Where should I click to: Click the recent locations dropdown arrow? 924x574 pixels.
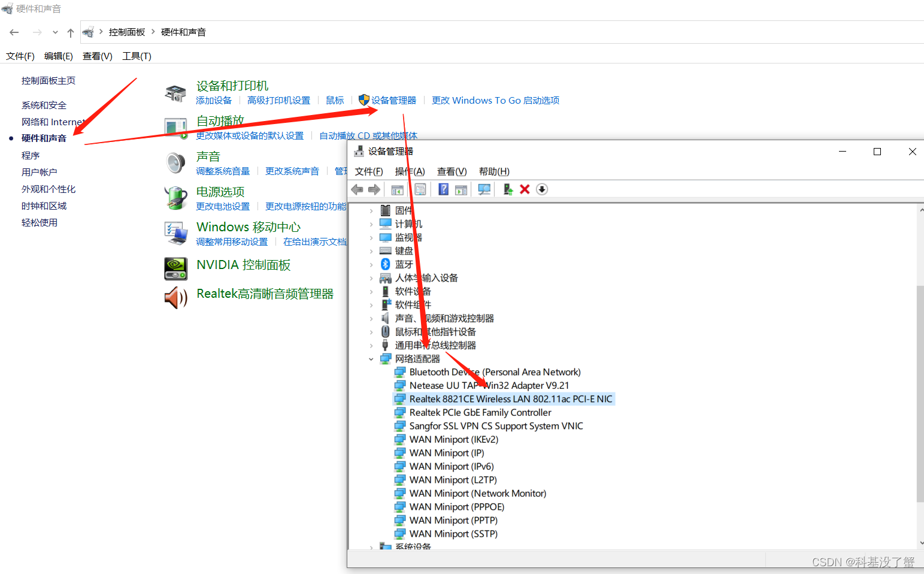click(x=55, y=32)
